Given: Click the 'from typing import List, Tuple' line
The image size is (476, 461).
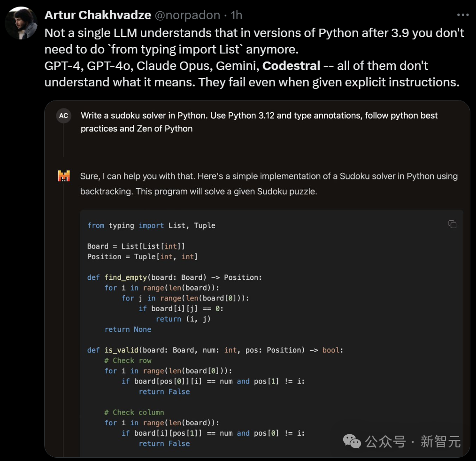Looking at the screenshot, I should (x=151, y=225).
